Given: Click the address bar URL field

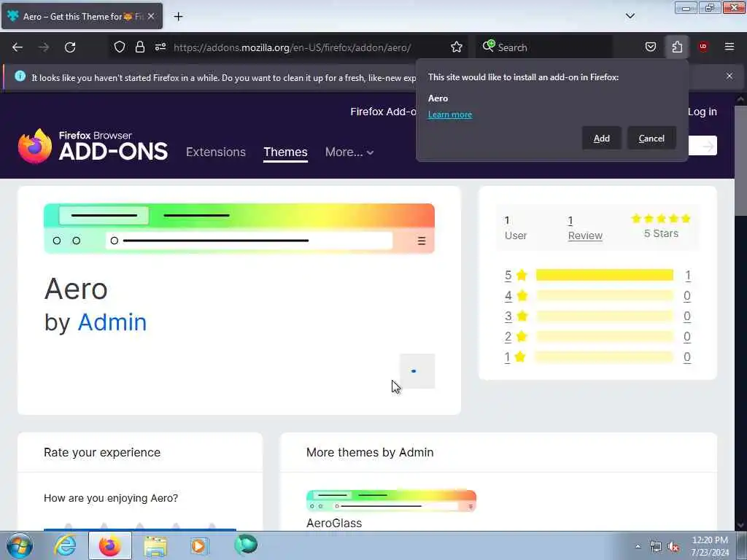Looking at the screenshot, I should (x=292, y=47).
